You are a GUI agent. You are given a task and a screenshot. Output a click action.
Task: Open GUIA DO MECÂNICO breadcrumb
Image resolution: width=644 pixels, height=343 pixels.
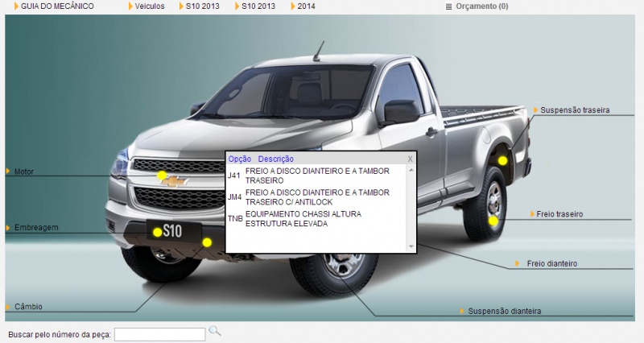57,6
